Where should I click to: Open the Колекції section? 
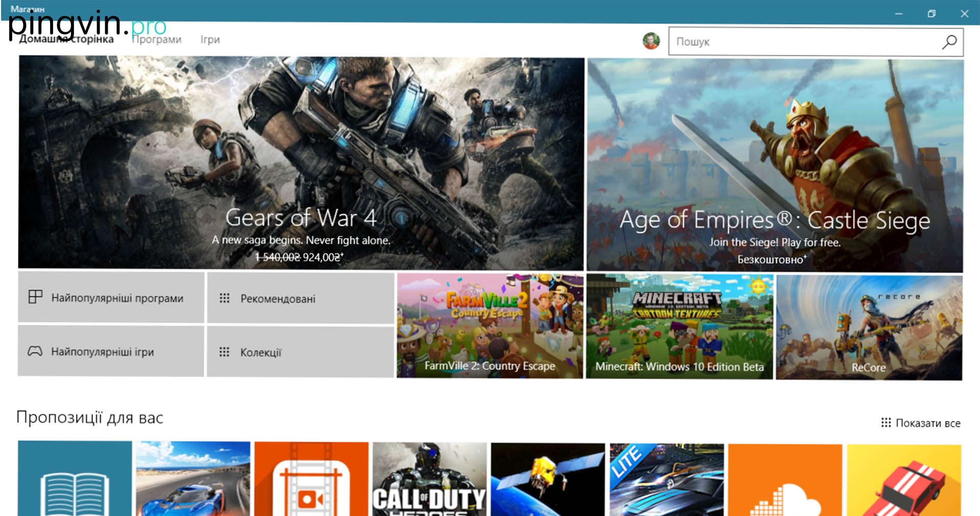300,352
